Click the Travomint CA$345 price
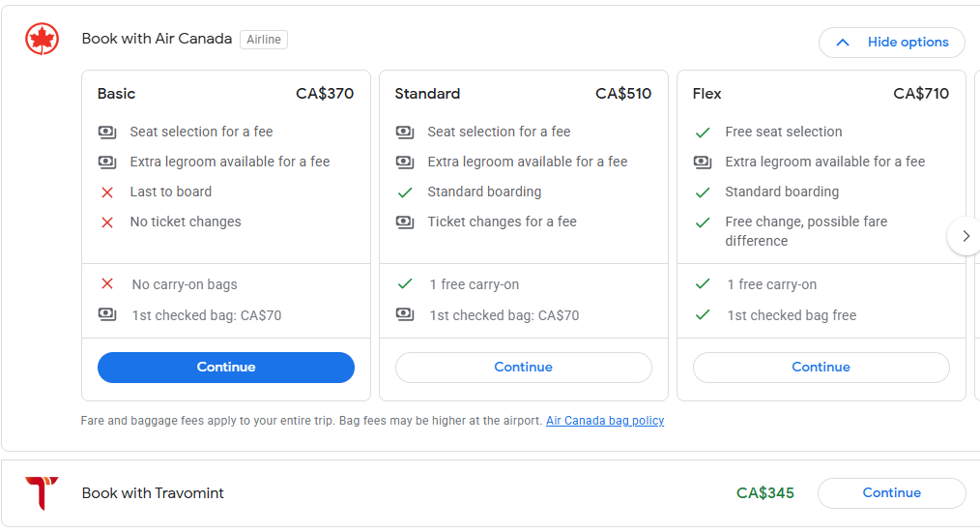The height and width of the screenshot is (532, 980). point(764,493)
